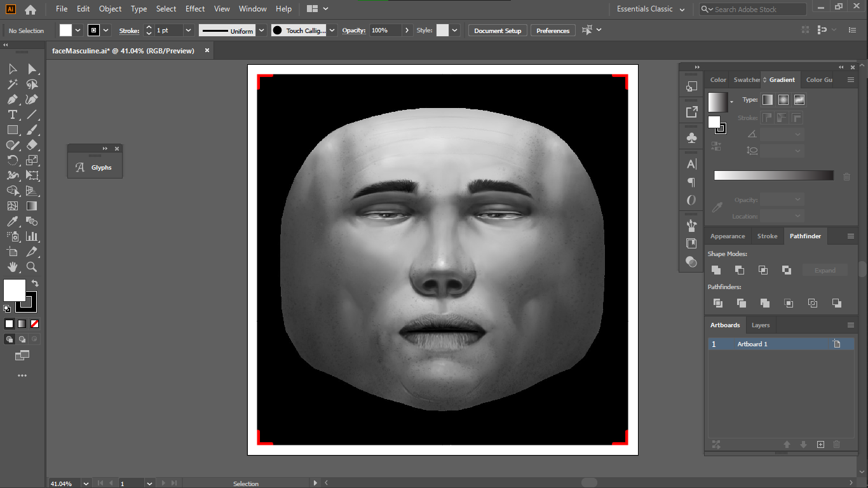
Task: Select the Pen tool
Action: 13,99
